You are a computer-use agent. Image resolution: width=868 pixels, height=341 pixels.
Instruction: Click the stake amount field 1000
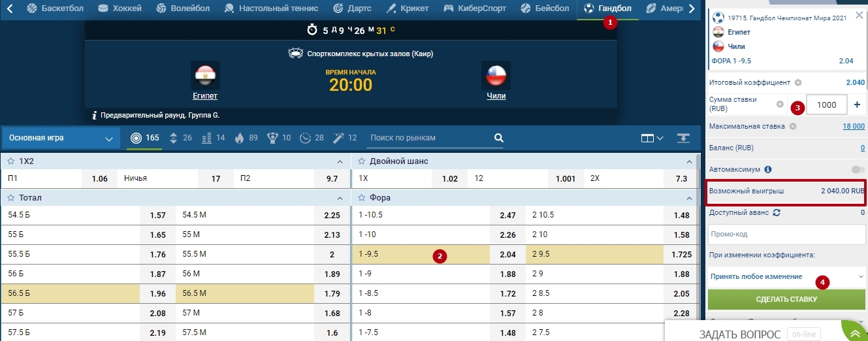click(x=827, y=105)
